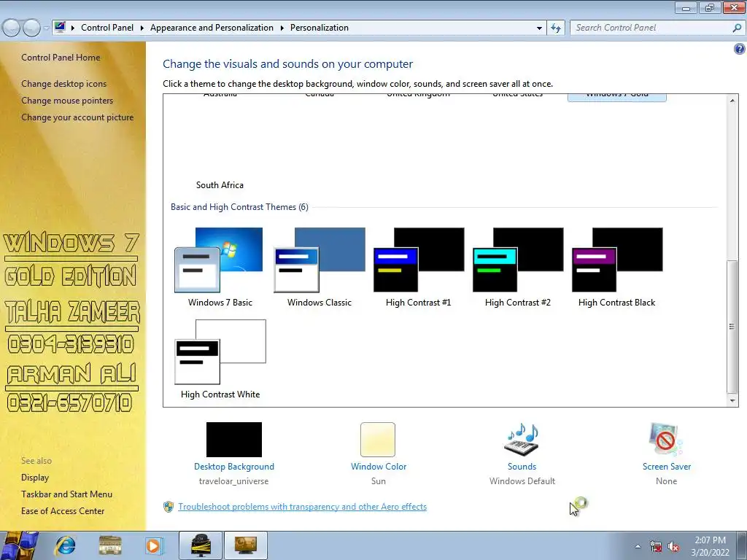Click the Help question mark icon
Image resolution: width=747 pixels, height=560 pixels.
740,49
